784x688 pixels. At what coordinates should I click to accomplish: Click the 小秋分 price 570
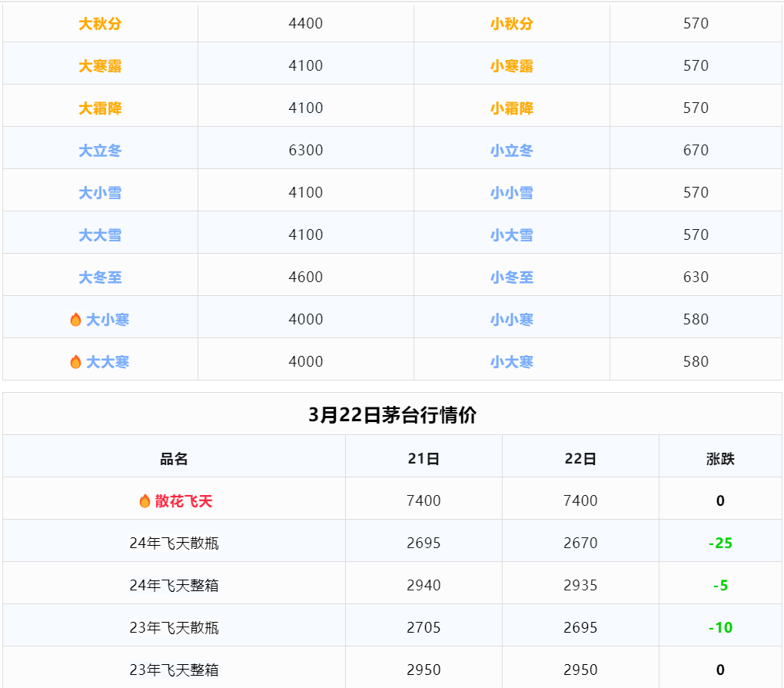click(x=696, y=24)
